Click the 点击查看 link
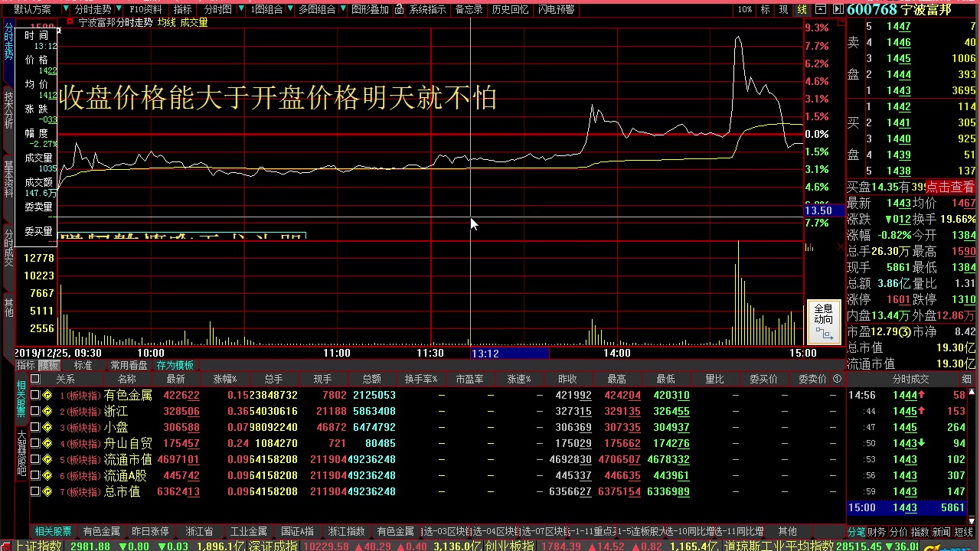980x551 pixels. click(x=950, y=187)
